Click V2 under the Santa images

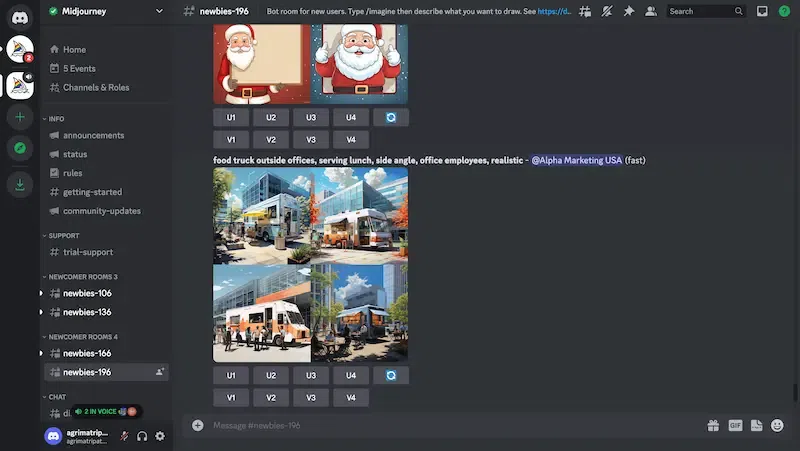(x=271, y=140)
